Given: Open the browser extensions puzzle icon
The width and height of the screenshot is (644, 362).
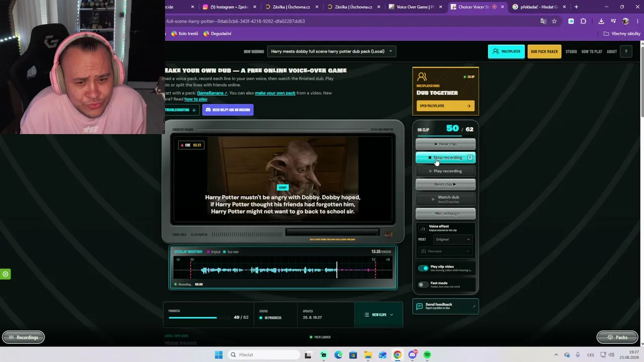Looking at the screenshot, I should pyautogui.click(x=583, y=21).
